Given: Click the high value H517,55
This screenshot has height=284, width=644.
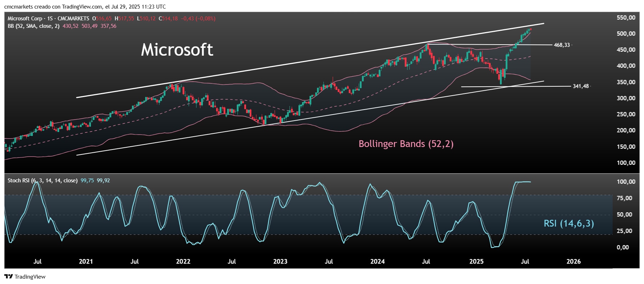Looking at the screenshot, I should [x=124, y=19].
